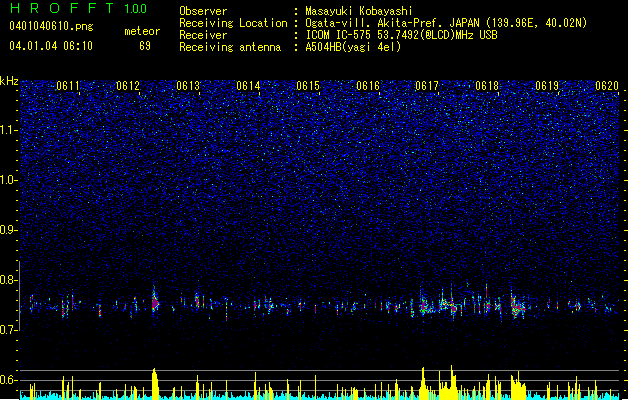Click the 0.8 kHz axis label
The width and height of the screenshot is (629, 400).
pyautogui.click(x=9, y=280)
